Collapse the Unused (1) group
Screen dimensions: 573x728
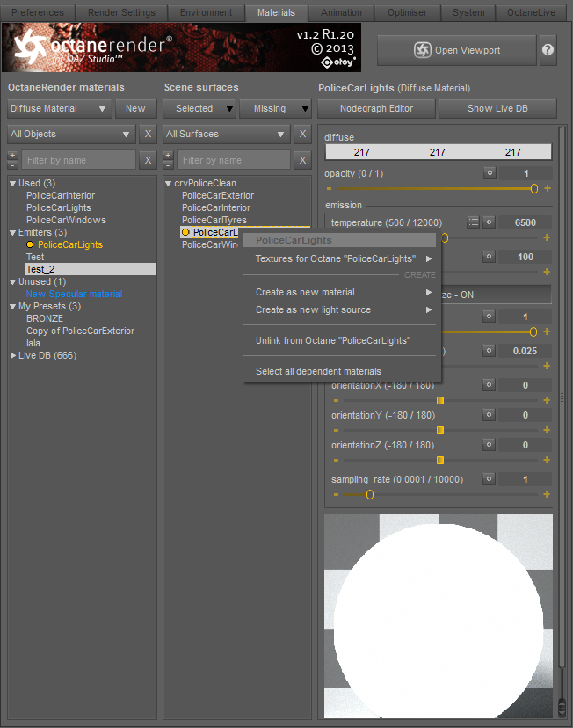pos(12,282)
